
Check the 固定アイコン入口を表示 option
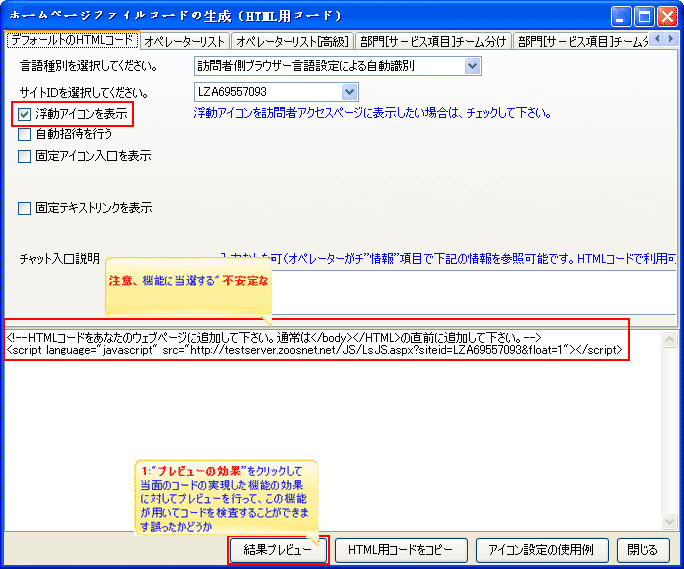pos(25,156)
